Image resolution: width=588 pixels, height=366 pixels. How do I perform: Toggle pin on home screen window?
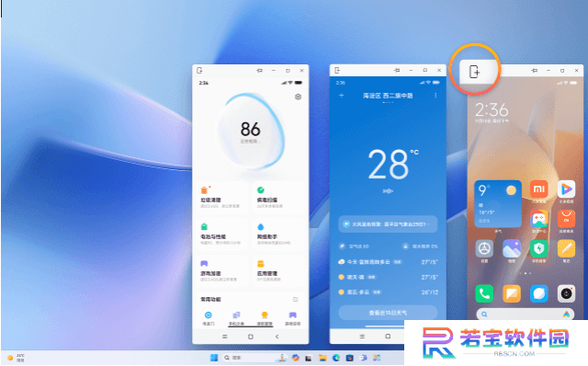535,70
